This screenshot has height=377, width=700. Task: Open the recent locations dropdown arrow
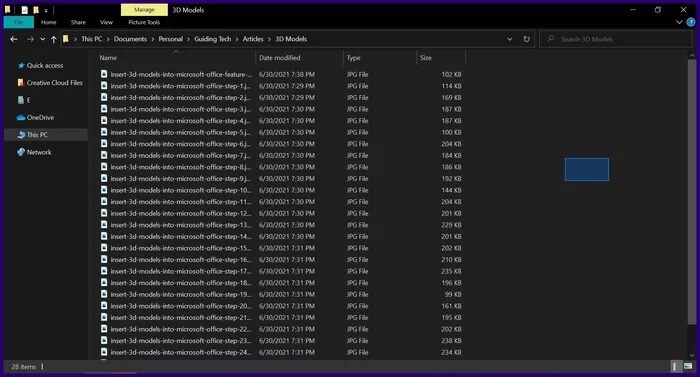coord(42,39)
